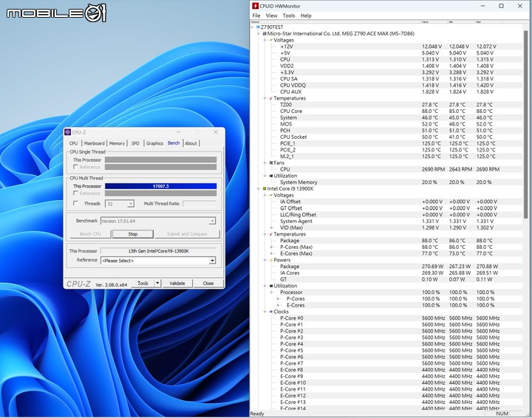This screenshot has height=418, width=532.
Task: Select the CPU Core temperature row
Action: (x=397, y=112)
